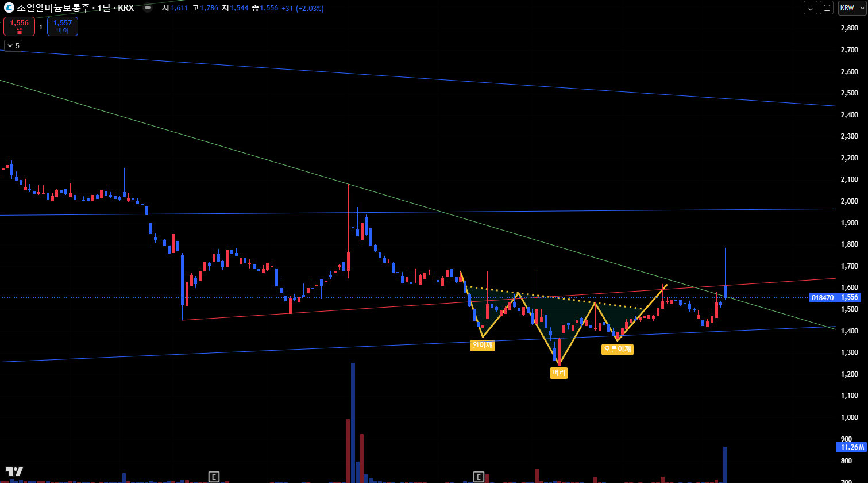868x483 pixels.
Task: Click the 시1,611 open value in header
Action: 175,9
